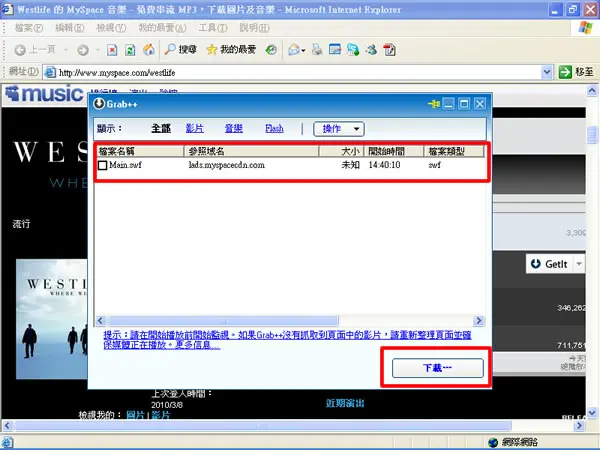Filter Grab++ list by 影片
The width and height of the screenshot is (600, 450).
click(195, 129)
